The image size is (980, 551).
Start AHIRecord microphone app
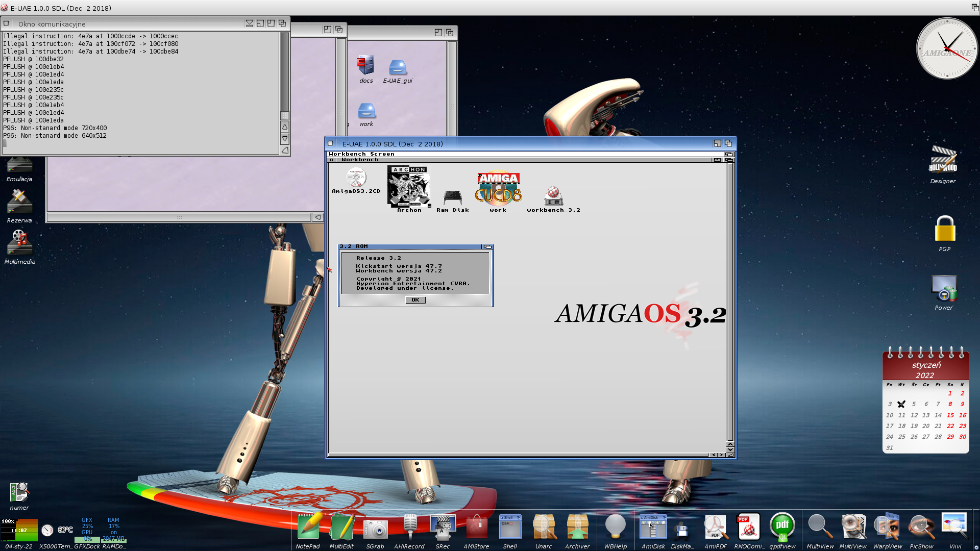(x=409, y=527)
